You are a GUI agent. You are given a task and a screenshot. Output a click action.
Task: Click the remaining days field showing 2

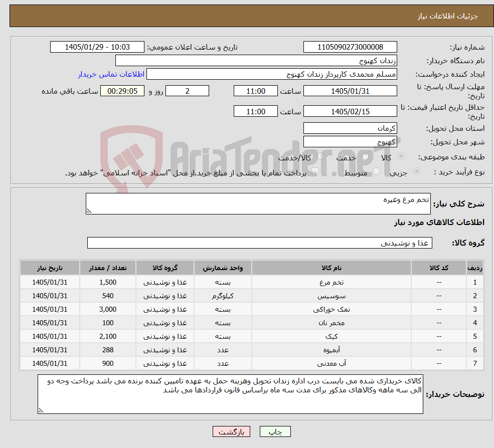click(x=187, y=91)
